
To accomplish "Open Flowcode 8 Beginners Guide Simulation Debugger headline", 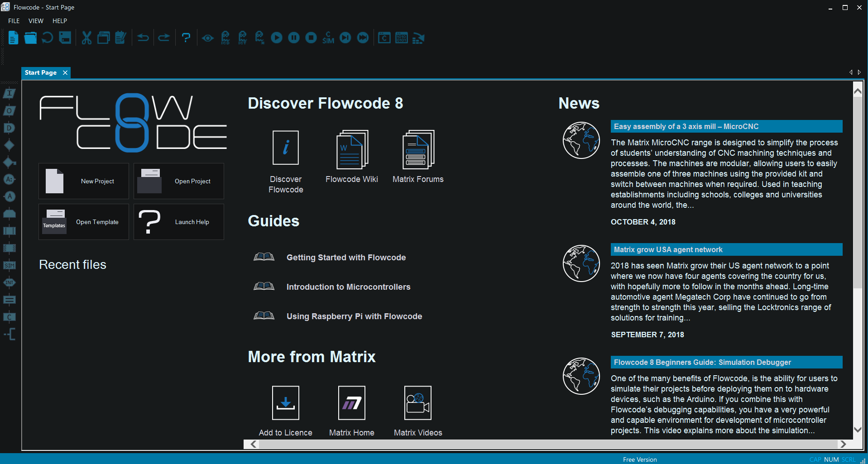I will click(727, 362).
